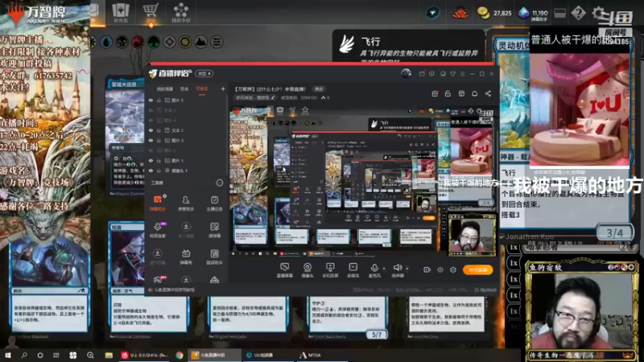This screenshot has height=362, width=644.
Task: Click the recording camera icon
Action: click(x=427, y=269)
